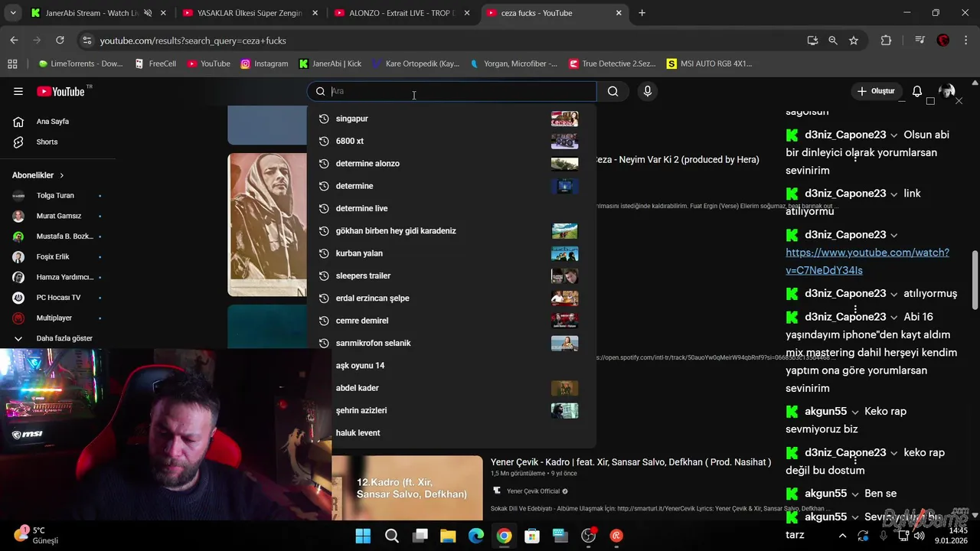Open Windows taskbar search

(391, 536)
